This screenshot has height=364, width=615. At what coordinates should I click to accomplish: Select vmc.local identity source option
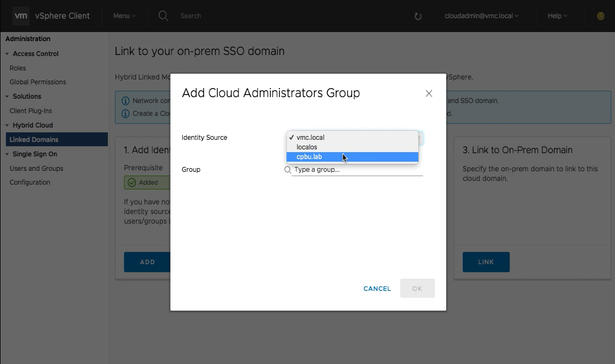[310, 138]
